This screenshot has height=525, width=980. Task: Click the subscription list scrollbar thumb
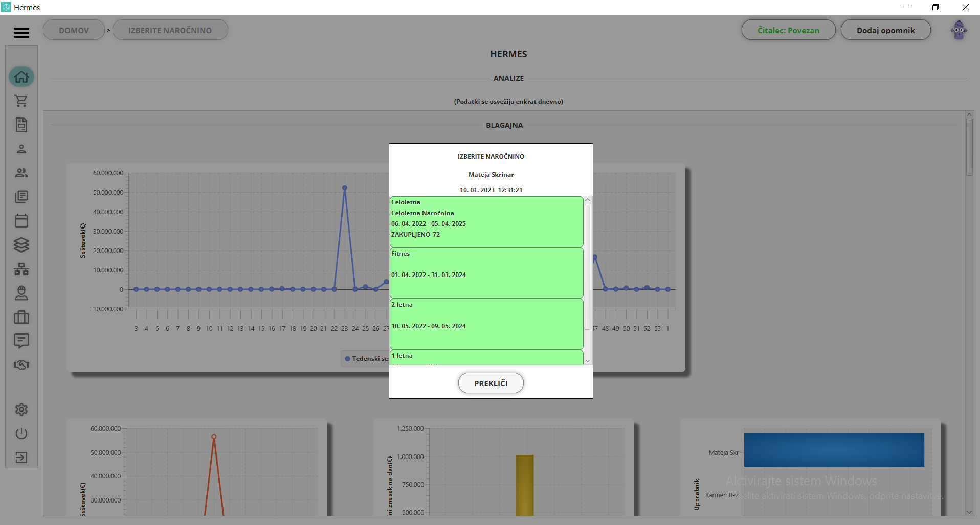(588, 266)
